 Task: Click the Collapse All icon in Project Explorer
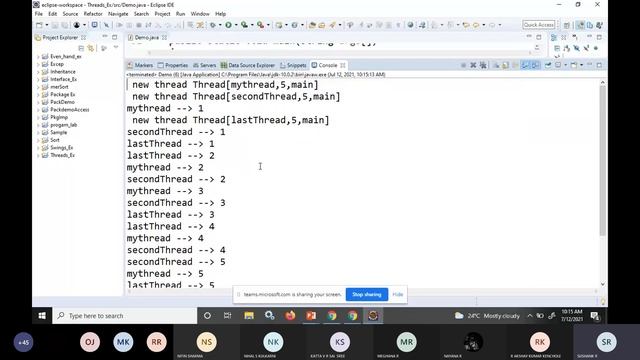point(81,48)
